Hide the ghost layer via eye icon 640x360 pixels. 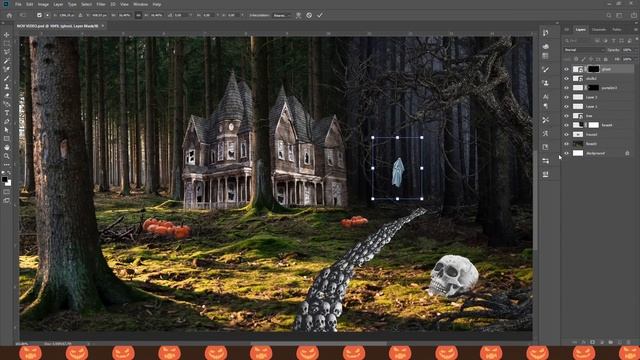tap(567, 69)
